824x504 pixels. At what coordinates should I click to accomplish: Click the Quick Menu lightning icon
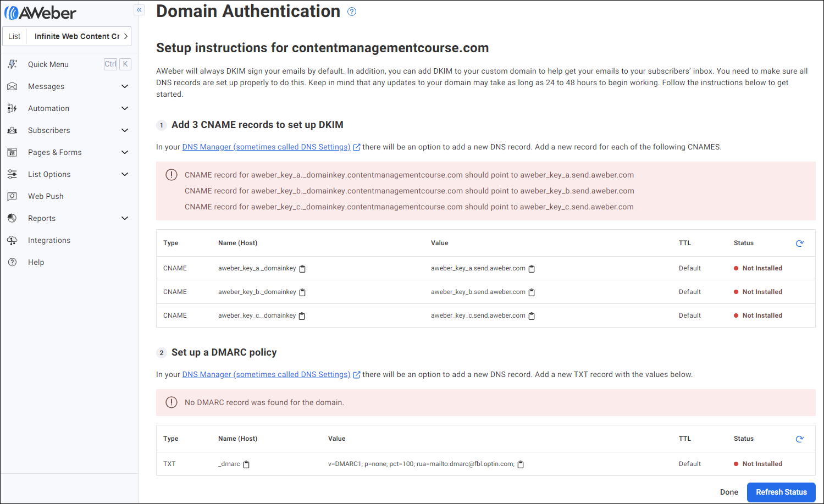[12, 64]
